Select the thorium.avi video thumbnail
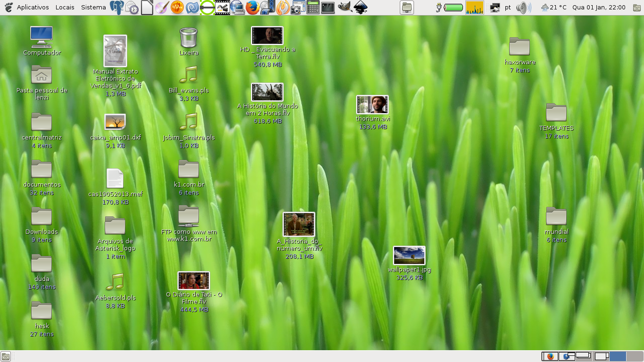Image resolution: width=644 pixels, height=362 pixels. click(372, 105)
